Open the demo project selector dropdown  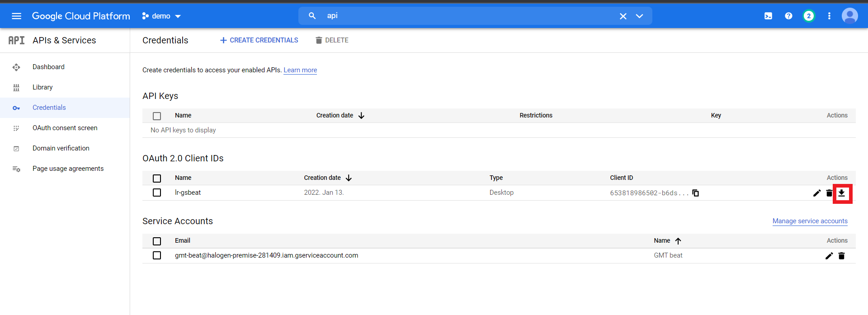coord(161,16)
